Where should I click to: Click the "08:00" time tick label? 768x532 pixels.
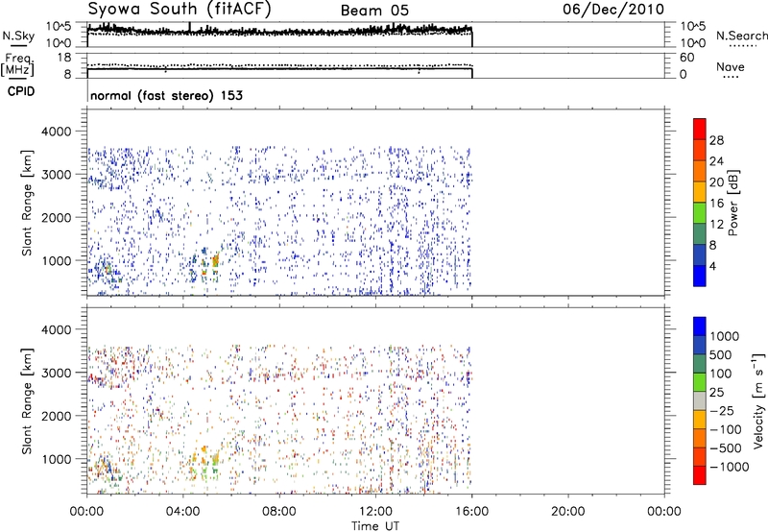tap(279, 512)
